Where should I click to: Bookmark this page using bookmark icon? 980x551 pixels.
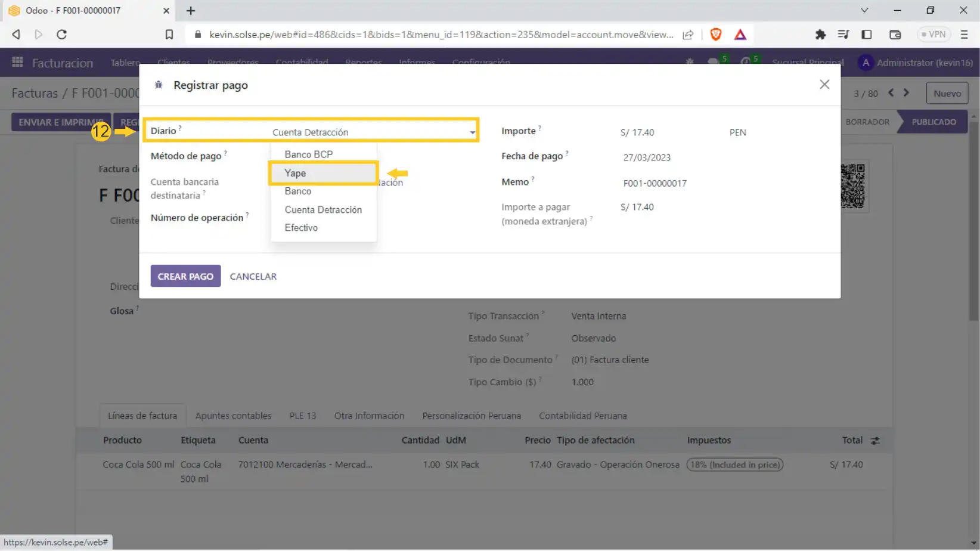pos(169,35)
